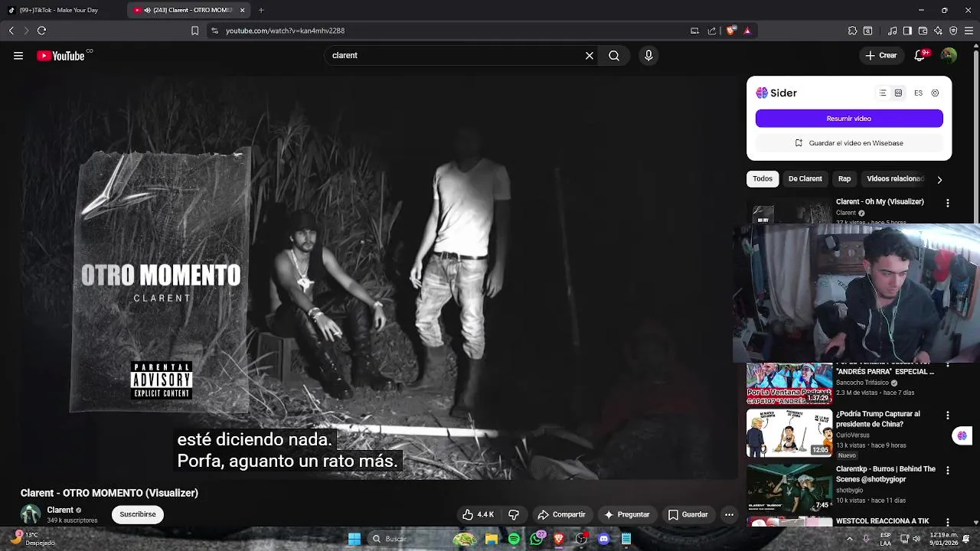Open the YouTube hamburger guide menu
Viewport: 980px width, 551px height.
coord(18,55)
